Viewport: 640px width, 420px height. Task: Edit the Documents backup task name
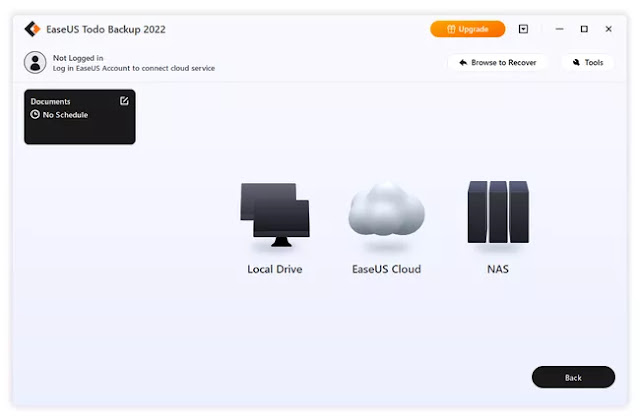124,101
